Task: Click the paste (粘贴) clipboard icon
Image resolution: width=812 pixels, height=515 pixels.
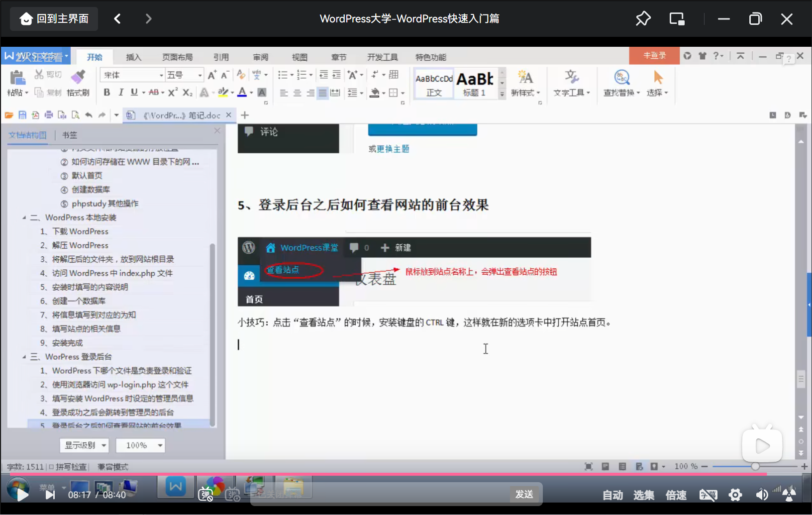Action: [17, 77]
